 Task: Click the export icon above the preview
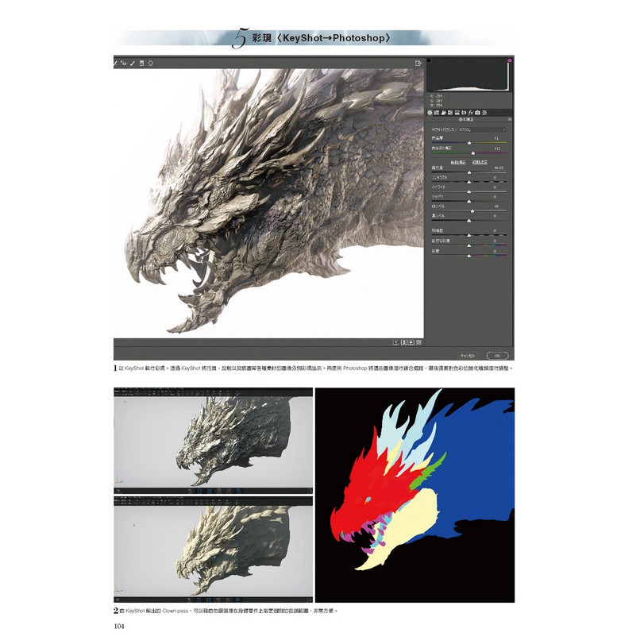418,63
